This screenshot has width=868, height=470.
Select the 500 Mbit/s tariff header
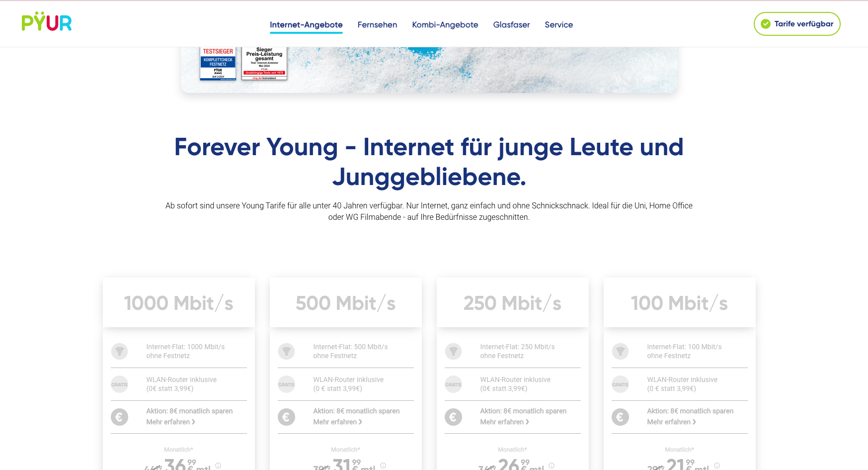[x=346, y=302]
